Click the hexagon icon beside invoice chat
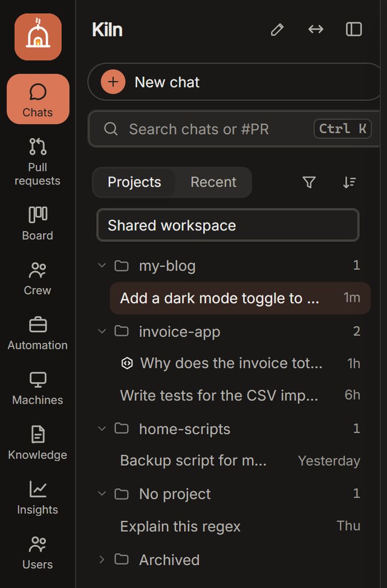Screen dimensions: 387x588 pyautogui.click(x=127, y=363)
